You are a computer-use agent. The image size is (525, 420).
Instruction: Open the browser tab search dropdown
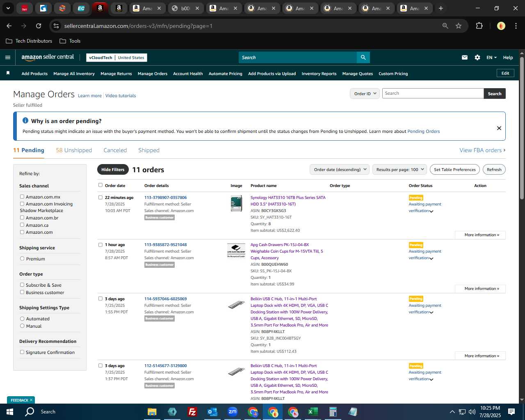pyautogui.click(x=8, y=8)
